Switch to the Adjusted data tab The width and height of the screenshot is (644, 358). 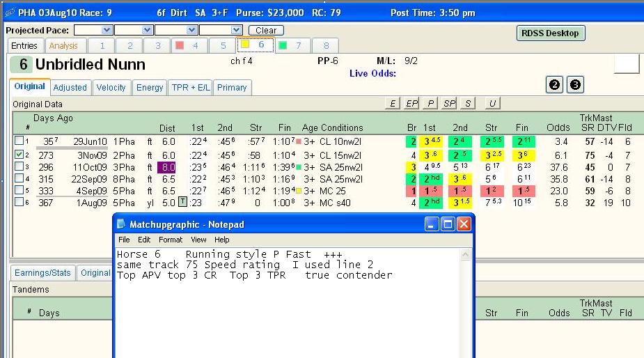click(70, 88)
